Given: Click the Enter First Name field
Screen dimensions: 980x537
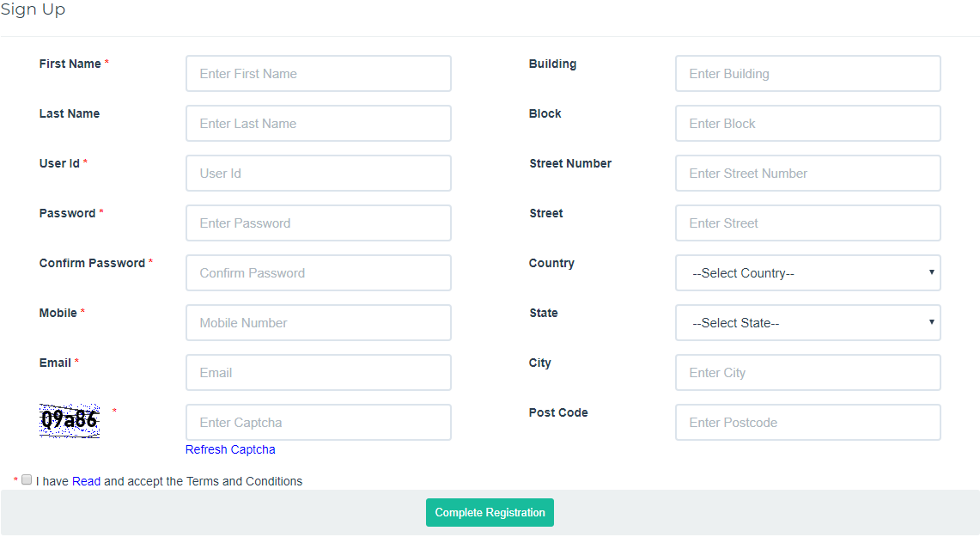Looking at the screenshot, I should pos(318,73).
